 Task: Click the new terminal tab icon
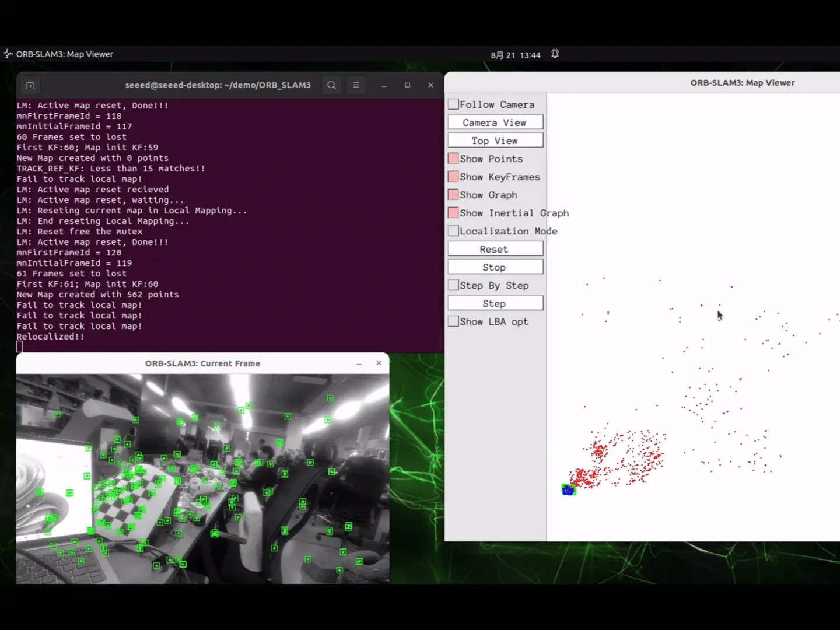point(30,86)
